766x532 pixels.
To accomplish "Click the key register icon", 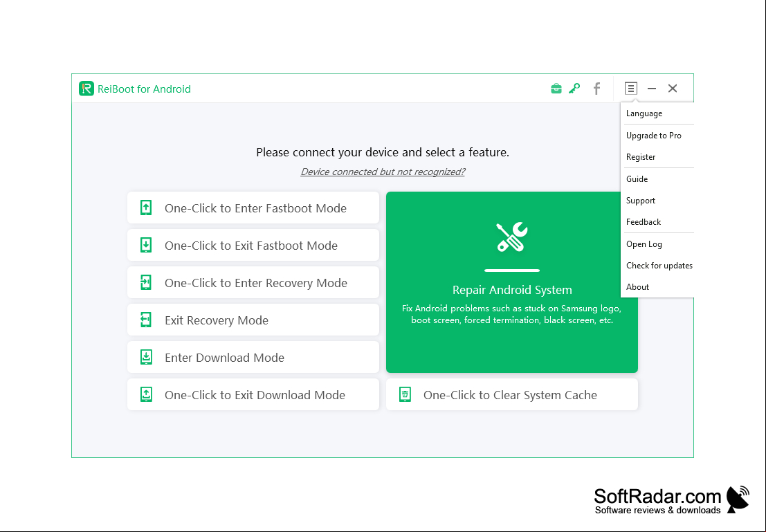I will pos(574,89).
